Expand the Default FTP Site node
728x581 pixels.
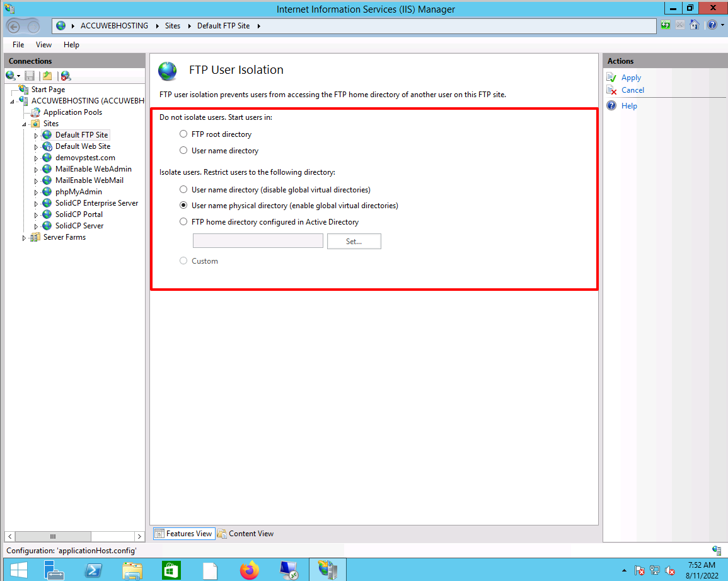(36, 135)
